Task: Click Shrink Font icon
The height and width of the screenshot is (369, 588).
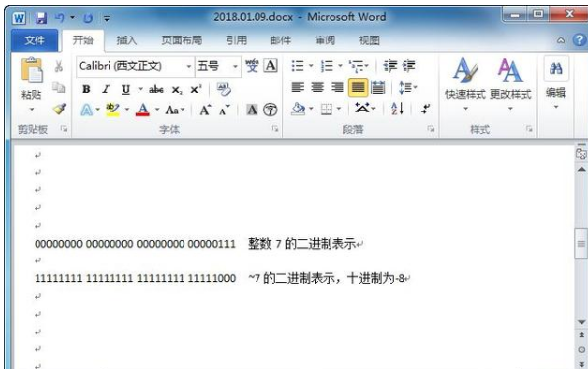Action: 225,110
